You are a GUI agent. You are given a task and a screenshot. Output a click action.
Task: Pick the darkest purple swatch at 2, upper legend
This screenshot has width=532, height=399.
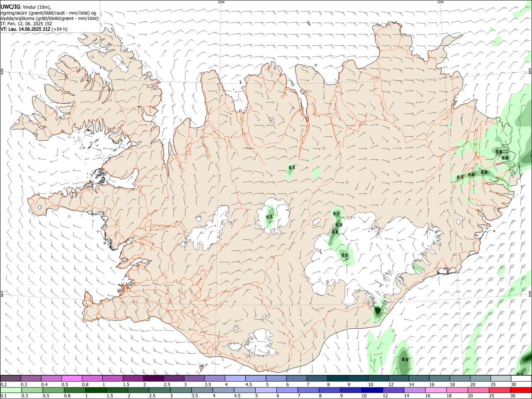coord(154,378)
